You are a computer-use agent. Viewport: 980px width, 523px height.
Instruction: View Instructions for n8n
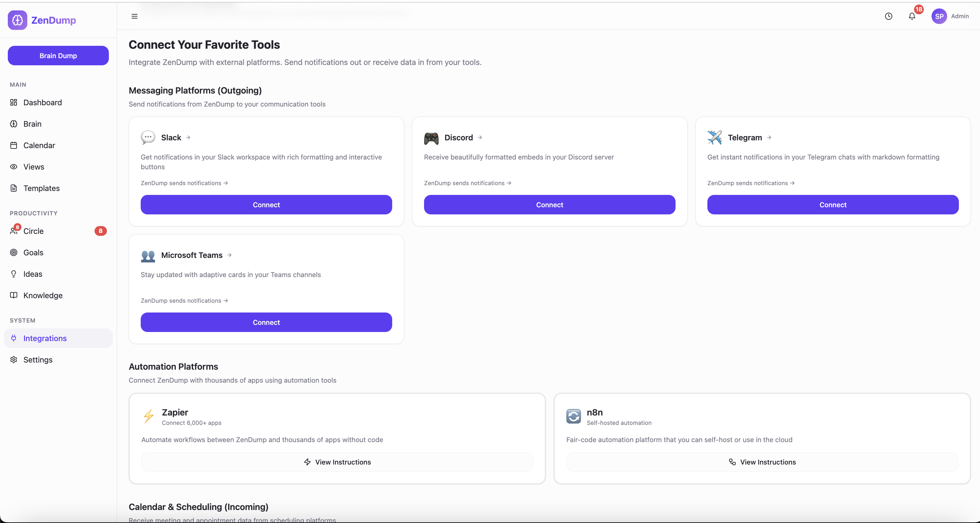point(762,462)
